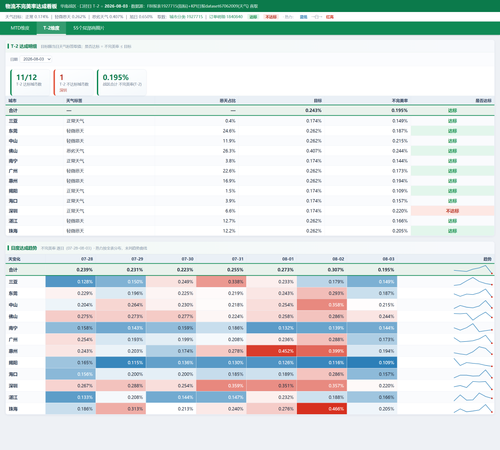Click the 趋势 column header
The height and width of the screenshot is (450, 500).
[x=487, y=259]
